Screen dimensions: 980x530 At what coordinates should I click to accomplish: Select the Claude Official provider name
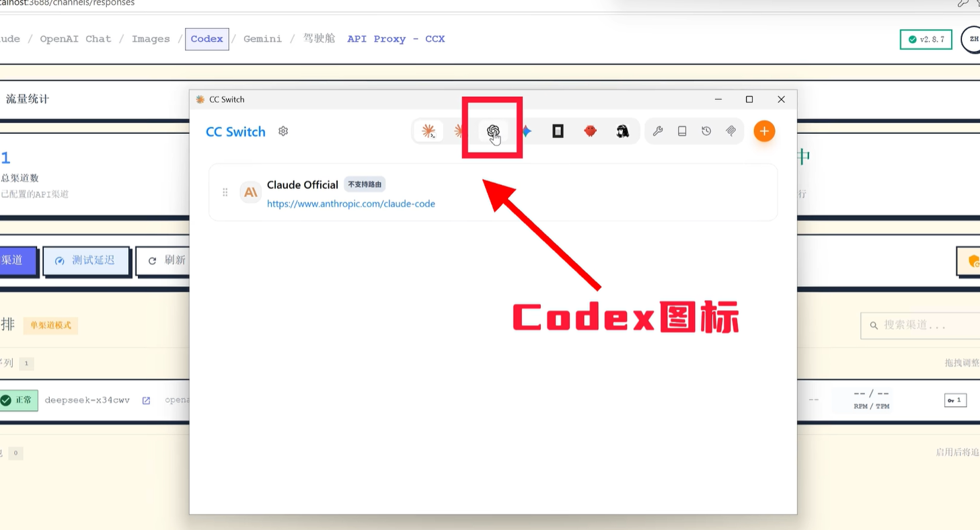(303, 185)
